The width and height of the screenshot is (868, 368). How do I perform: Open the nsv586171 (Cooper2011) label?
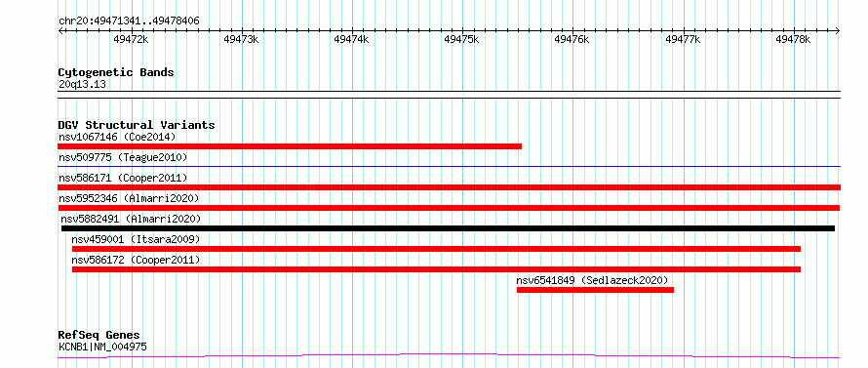pyautogui.click(x=123, y=178)
